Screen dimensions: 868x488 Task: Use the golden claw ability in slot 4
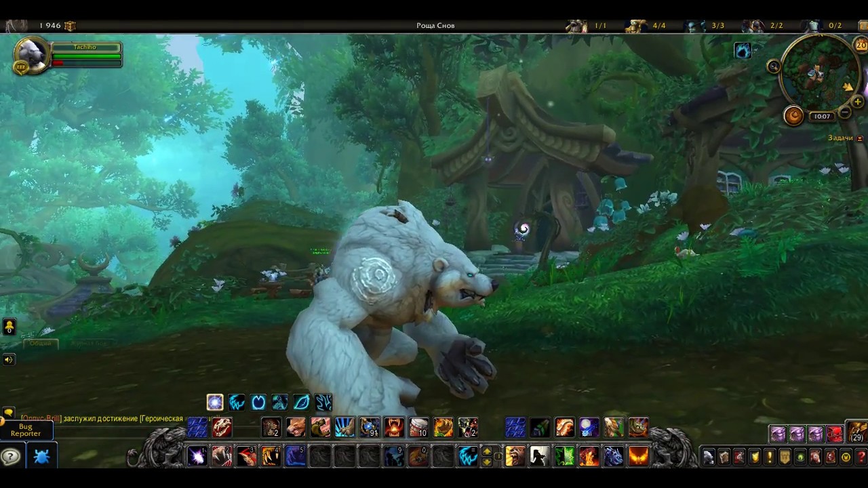(x=271, y=455)
